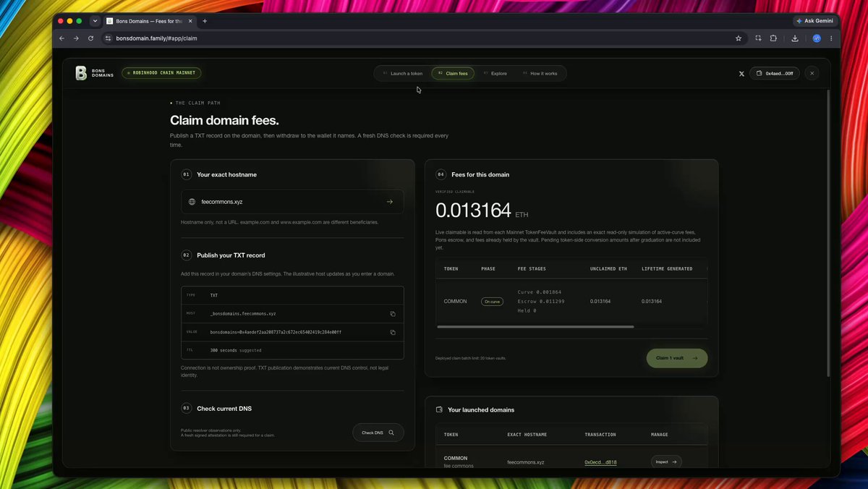Click the hostname input field feecommons.xyz
The height and width of the screenshot is (489, 868).
coord(292,202)
